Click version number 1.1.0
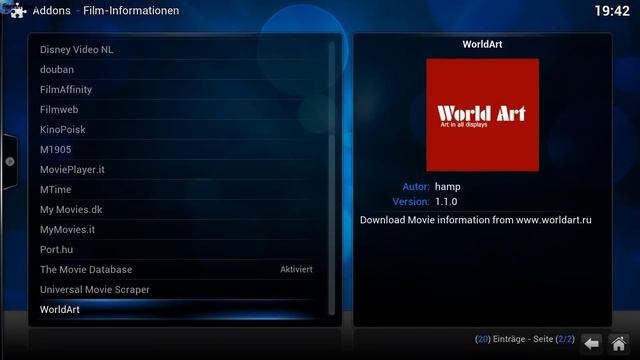 [x=446, y=202]
